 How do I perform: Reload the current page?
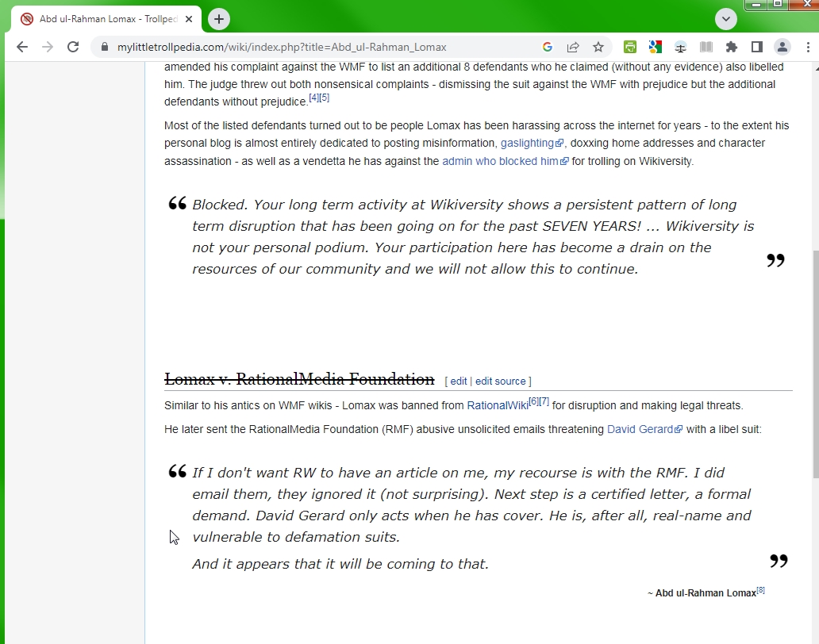[x=73, y=47]
